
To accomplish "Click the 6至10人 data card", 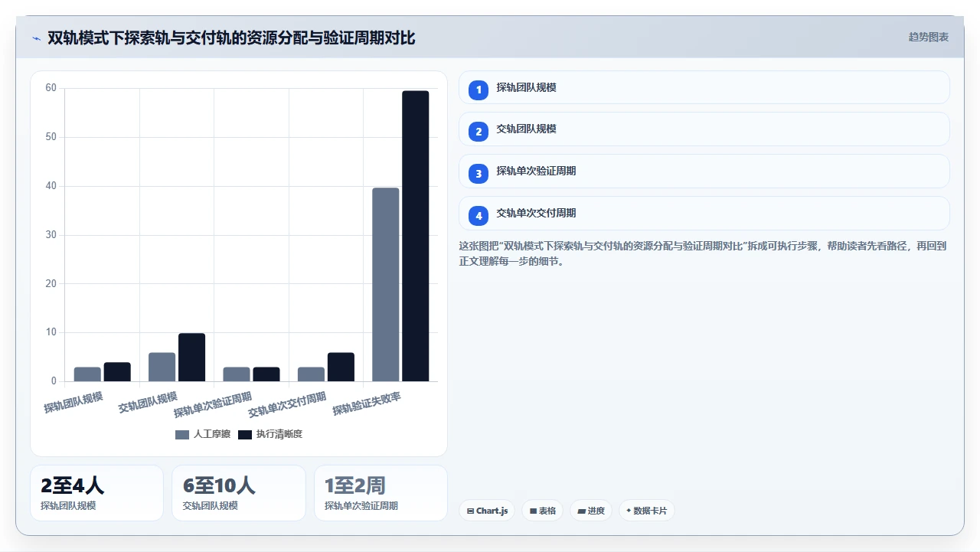I will pos(239,493).
